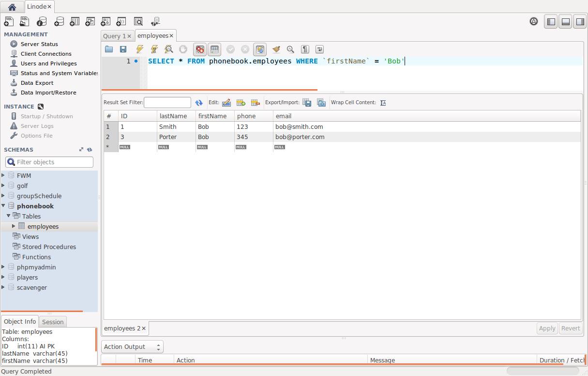Open the Session tab
This screenshot has height=376, width=588.
point(53,322)
